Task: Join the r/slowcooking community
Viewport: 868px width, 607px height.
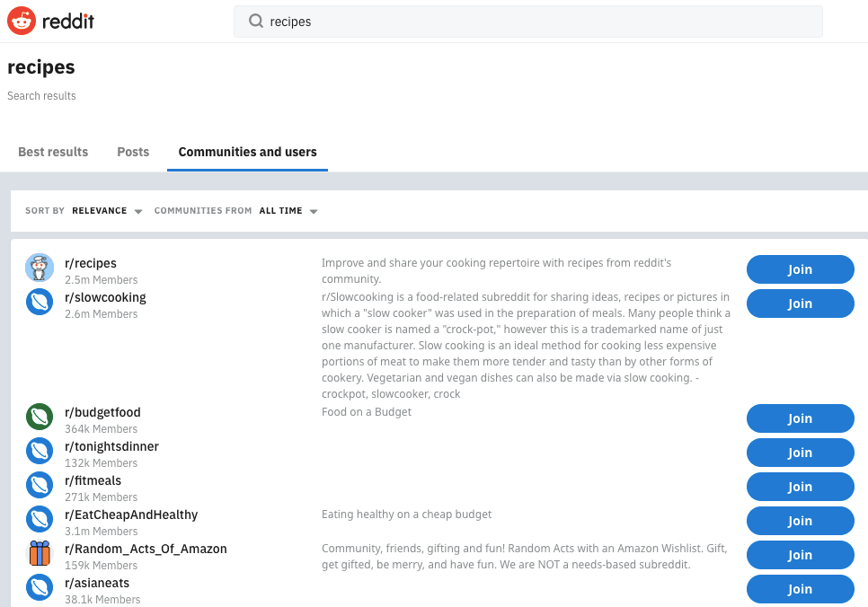Action: click(800, 303)
